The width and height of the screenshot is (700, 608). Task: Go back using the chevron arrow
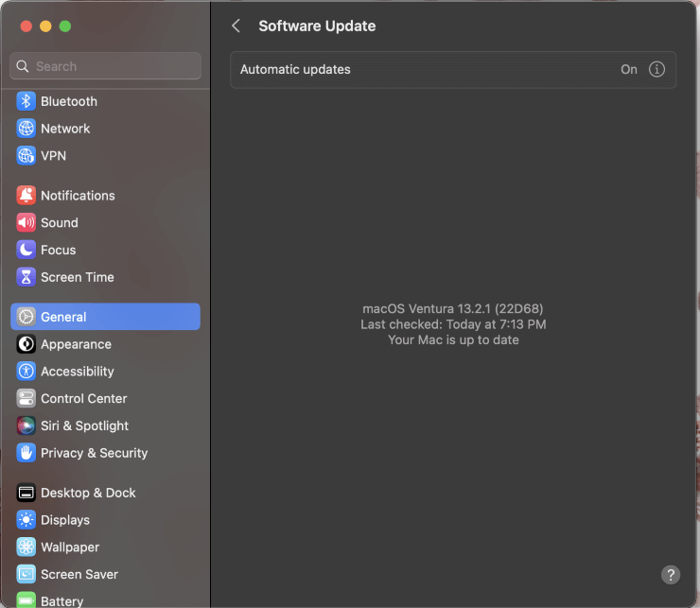pyautogui.click(x=236, y=26)
